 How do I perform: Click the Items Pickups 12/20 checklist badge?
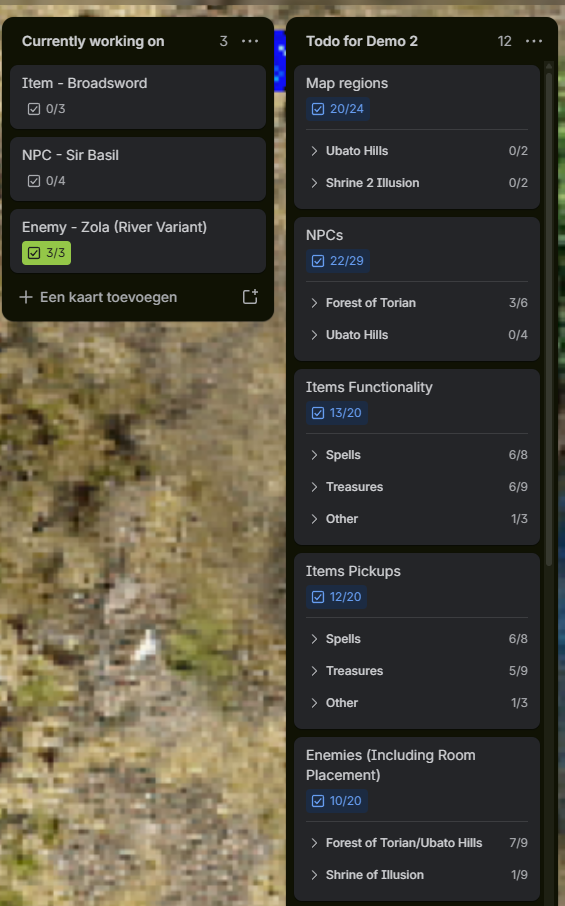point(337,596)
